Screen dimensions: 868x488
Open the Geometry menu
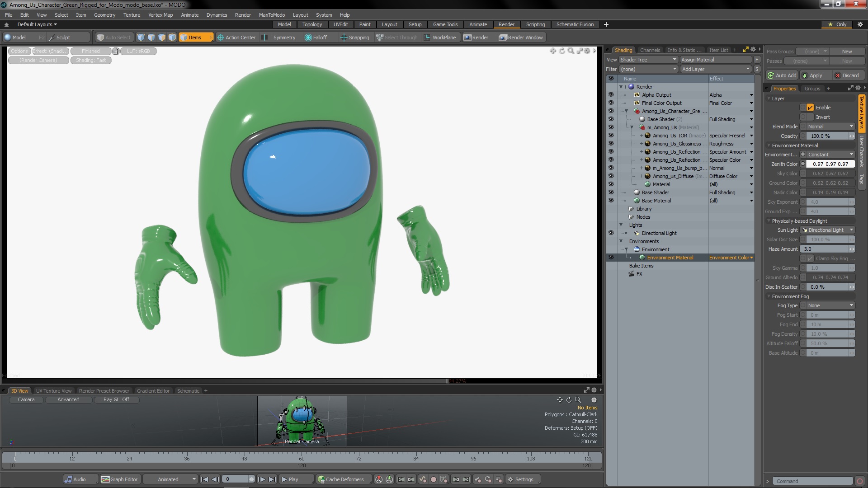(x=104, y=15)
